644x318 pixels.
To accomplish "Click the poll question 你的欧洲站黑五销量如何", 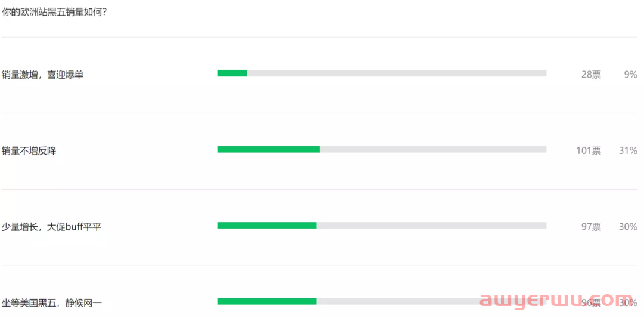I will click(55, 12).
